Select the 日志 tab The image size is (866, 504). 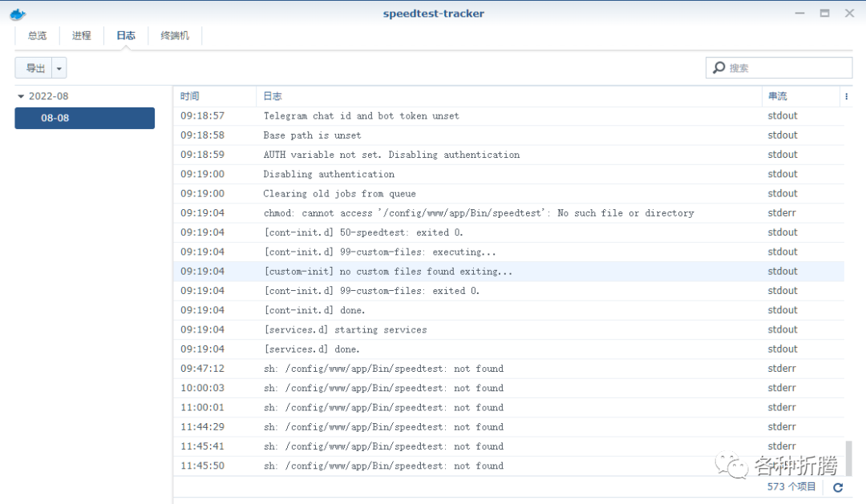(126, 35)
